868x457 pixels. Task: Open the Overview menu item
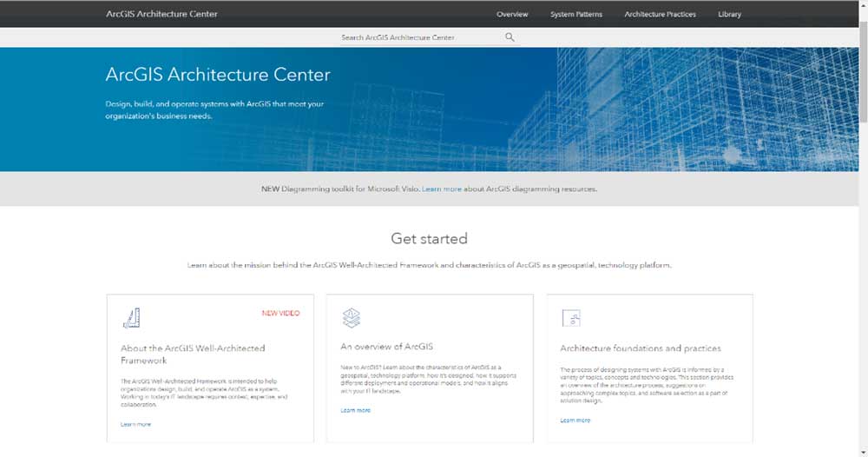pyautogui.click(x=512, y=14)
